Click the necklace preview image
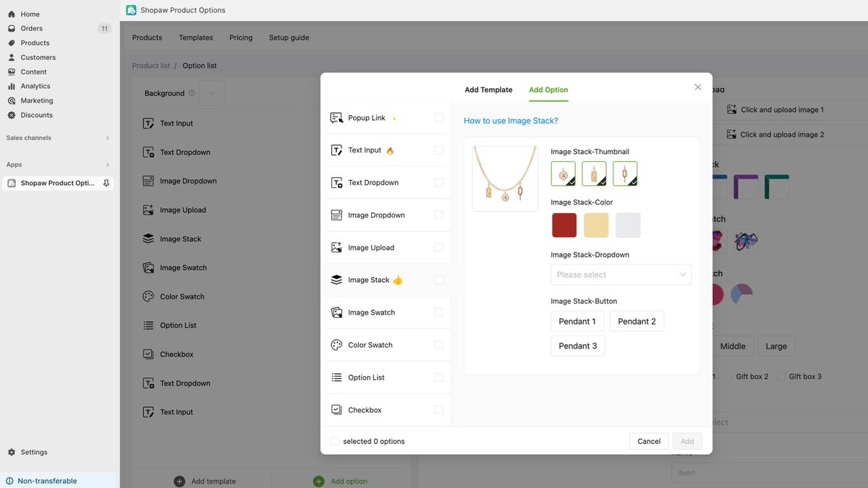This screenshot has height=488, width=868. pyautogui.click(x=505, y=179)
